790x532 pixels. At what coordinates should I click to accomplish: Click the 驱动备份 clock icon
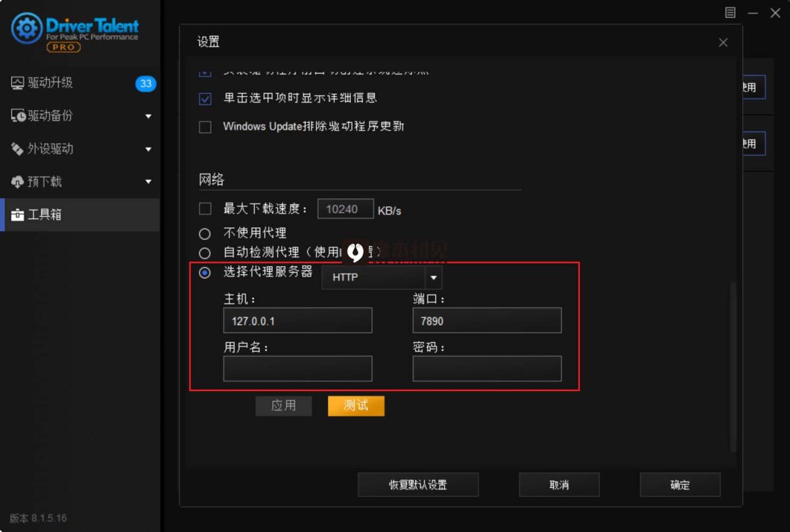18,116
